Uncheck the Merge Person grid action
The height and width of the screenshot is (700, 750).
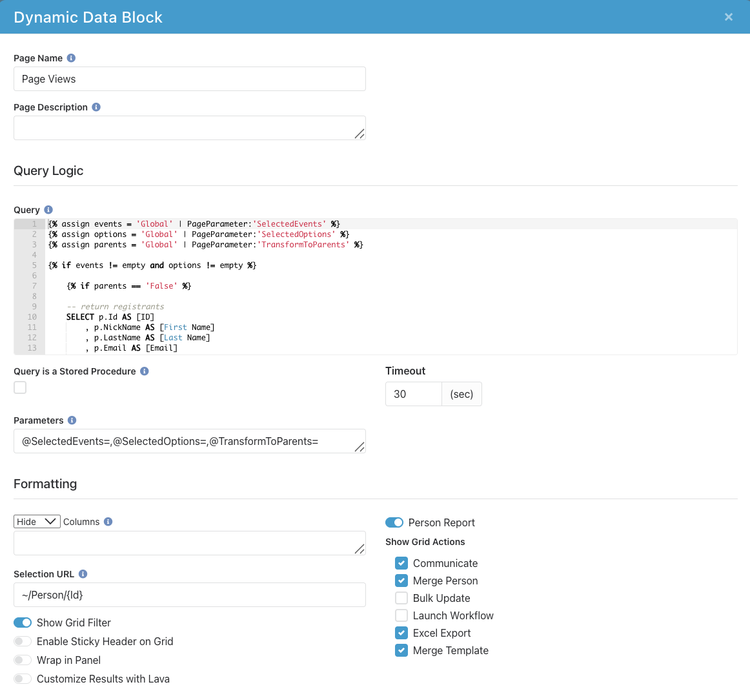point(401,581)
